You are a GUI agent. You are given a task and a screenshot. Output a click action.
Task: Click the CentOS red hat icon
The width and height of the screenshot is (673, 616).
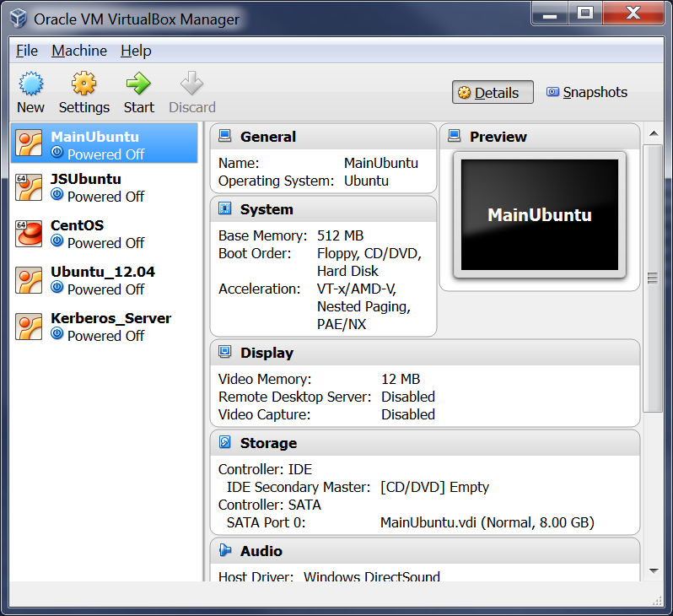point(29,234)
